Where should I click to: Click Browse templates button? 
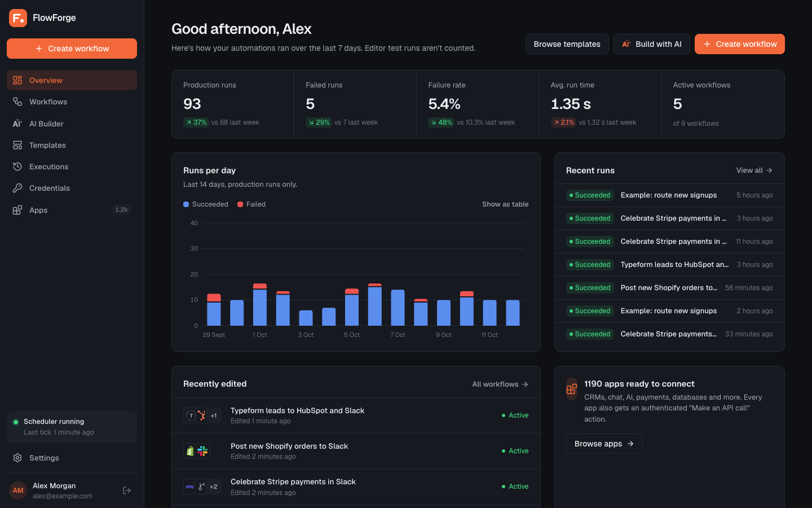point(567,44)
